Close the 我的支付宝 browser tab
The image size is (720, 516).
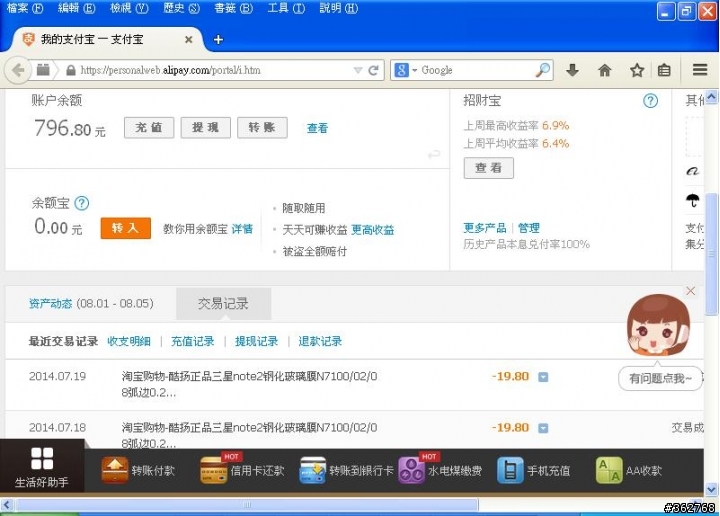point(188,39)
